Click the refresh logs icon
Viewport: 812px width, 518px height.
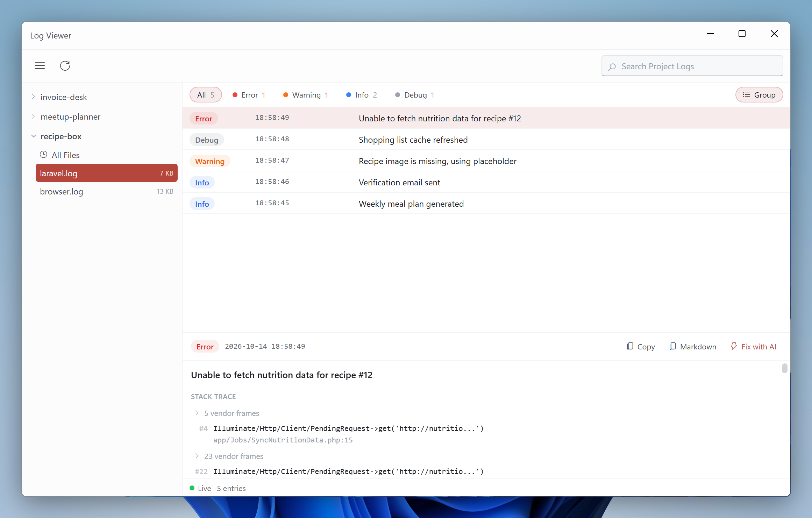coord(65,66)
